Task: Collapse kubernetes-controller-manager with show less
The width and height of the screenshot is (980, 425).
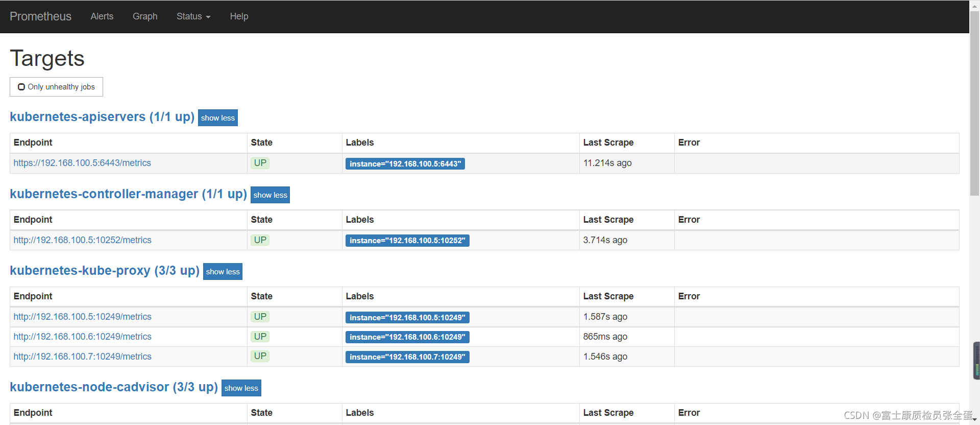Action: pos(271,195)
